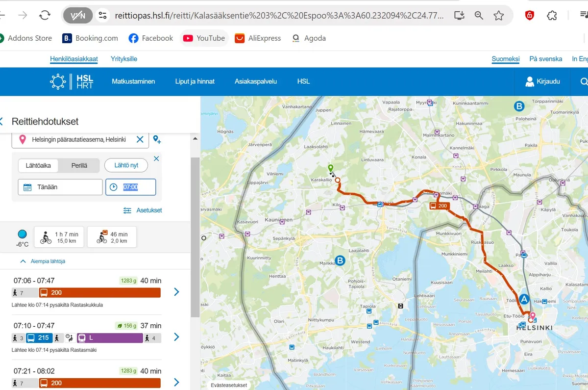Click zone B marker near Paloheinä
Viewport: 588px width, 390px height.
(518, 106)
